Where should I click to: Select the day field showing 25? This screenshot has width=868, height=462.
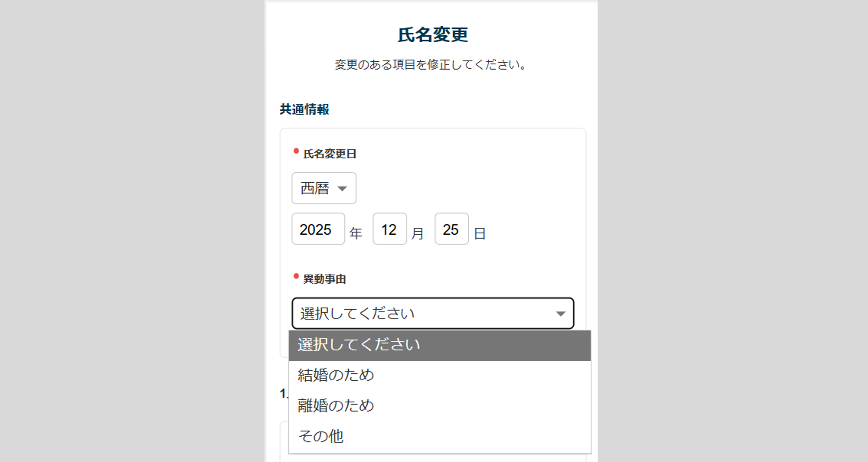(x=451, y=229)
